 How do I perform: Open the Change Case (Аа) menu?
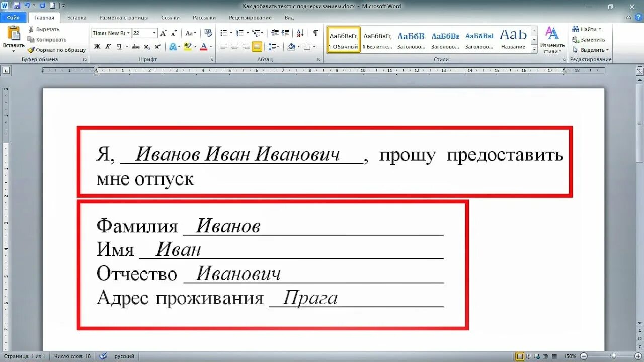coord(190,33)
